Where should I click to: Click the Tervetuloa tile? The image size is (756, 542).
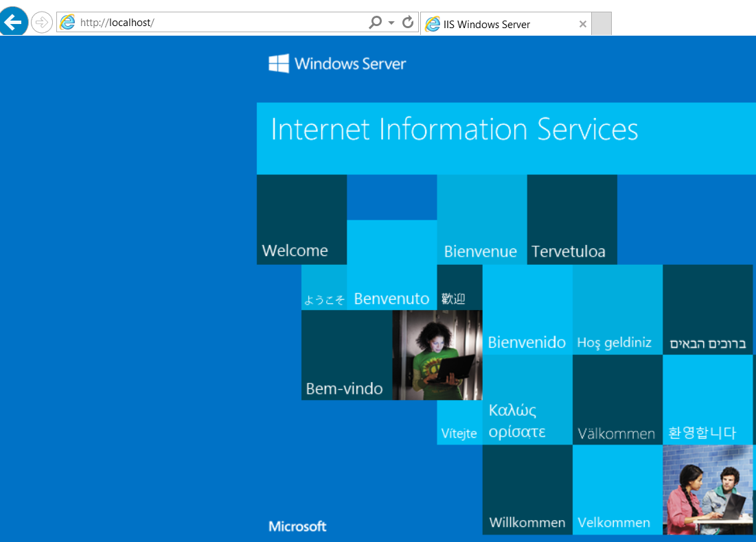click(572, 220)
